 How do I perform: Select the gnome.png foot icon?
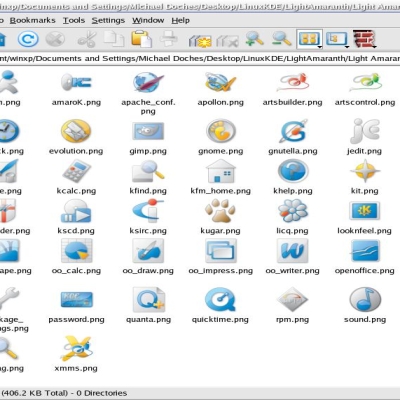tap(220, 131)
